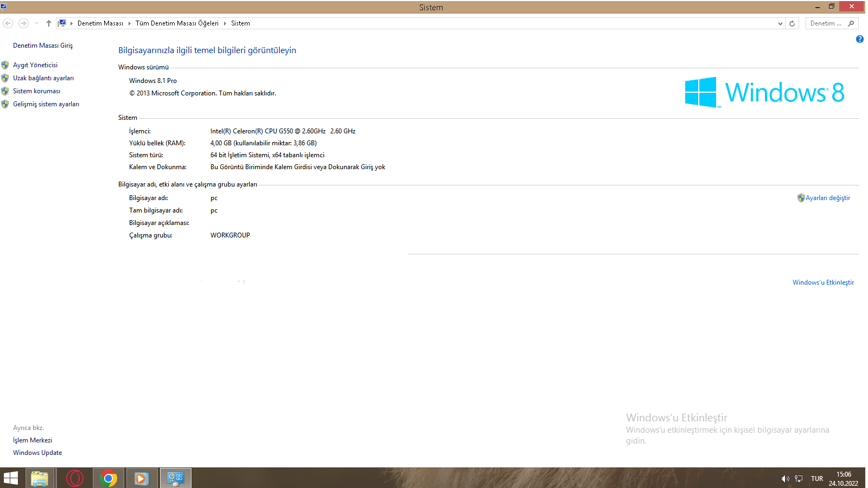The height and width of the screenshot is (488, 868).
Task: Click the 64 bit İşletim Sistemi value
Action: pyautogui.click(x=267, y=155)
